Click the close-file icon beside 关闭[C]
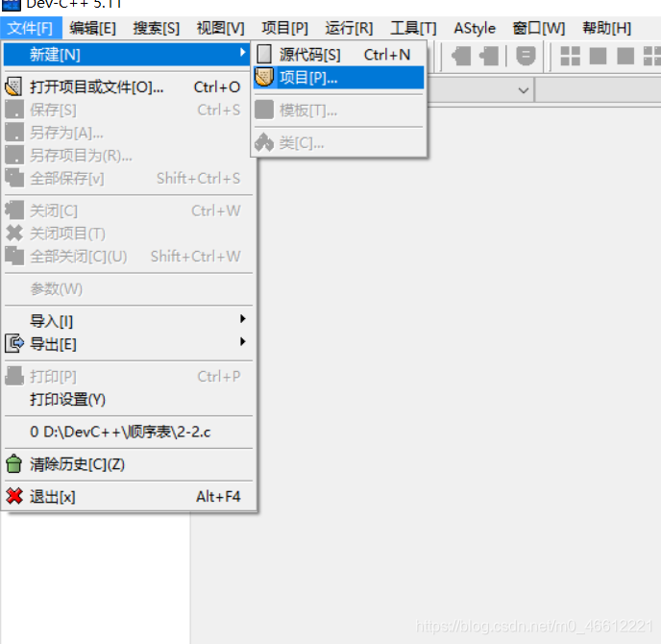The height and width of the screenshot is (644, 661). 14,211
